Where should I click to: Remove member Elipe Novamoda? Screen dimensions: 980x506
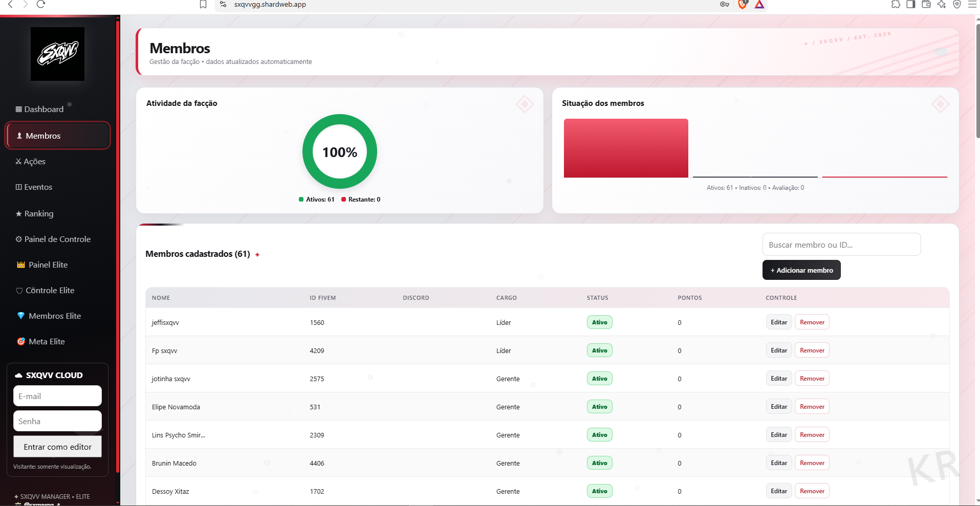(812, 407)
